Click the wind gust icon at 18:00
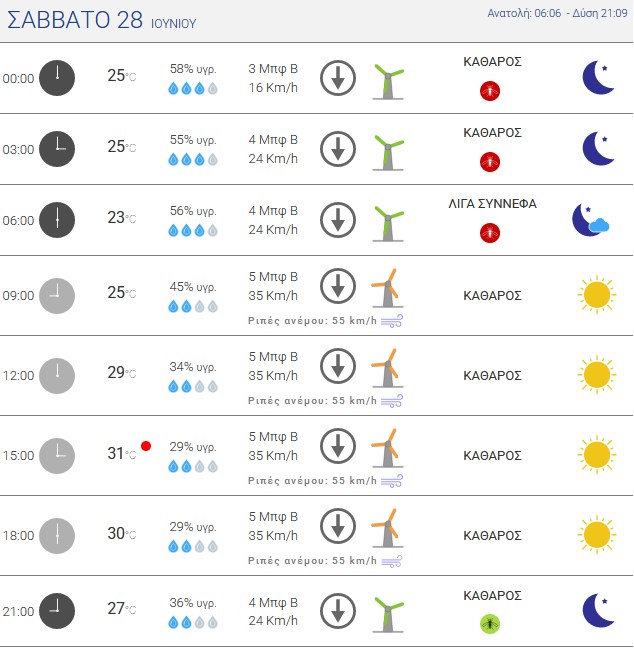 [392, 561]
